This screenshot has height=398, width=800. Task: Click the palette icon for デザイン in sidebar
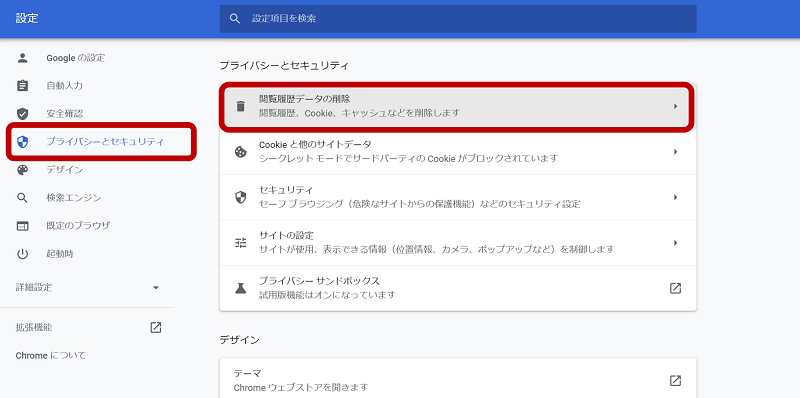pyautogui.click(x=22, y=169)
